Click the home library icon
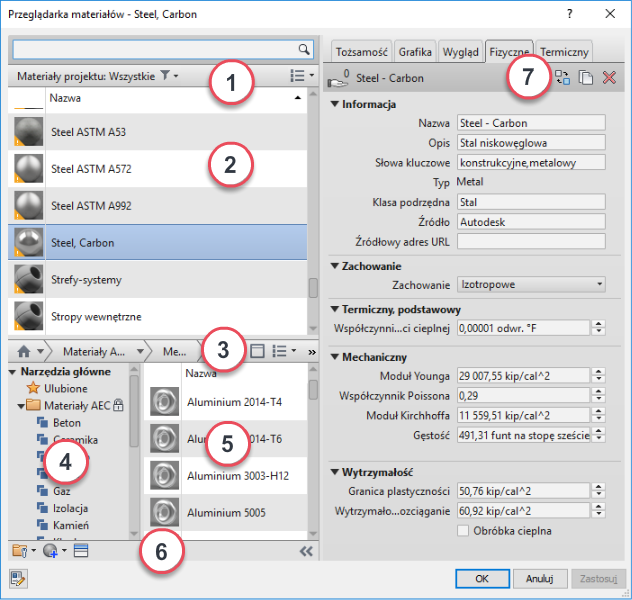 coord(24,352)
